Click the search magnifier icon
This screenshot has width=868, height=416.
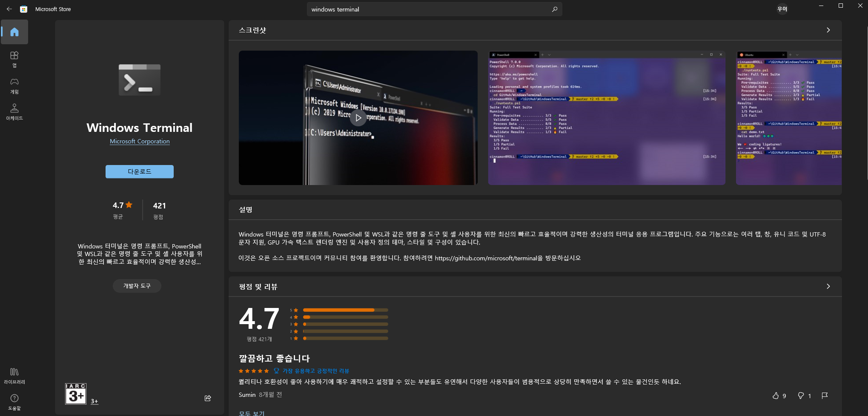(554, 9)
